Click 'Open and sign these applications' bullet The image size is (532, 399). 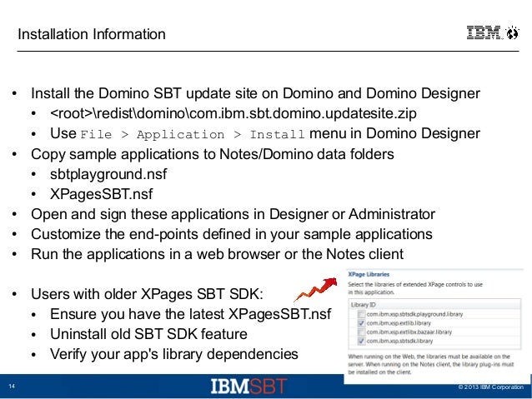point(233,215)
